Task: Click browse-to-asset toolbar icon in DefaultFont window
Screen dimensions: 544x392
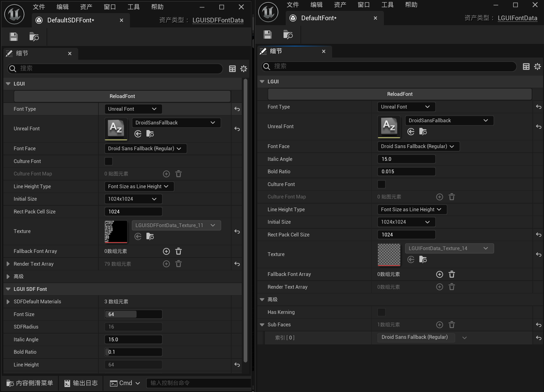Action: 288,35
